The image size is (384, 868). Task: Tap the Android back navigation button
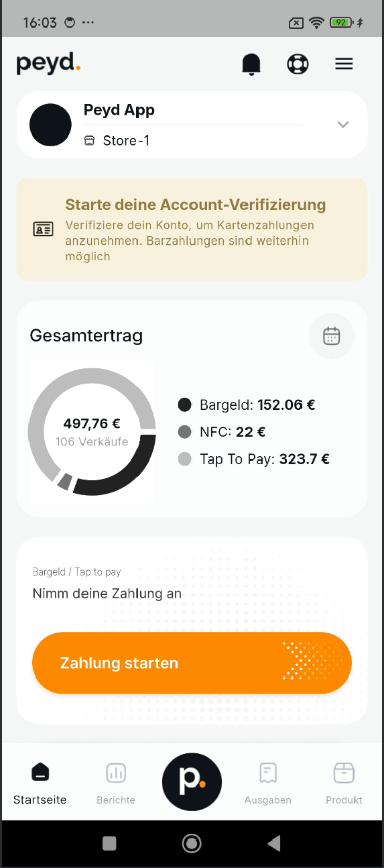point(273,843)
